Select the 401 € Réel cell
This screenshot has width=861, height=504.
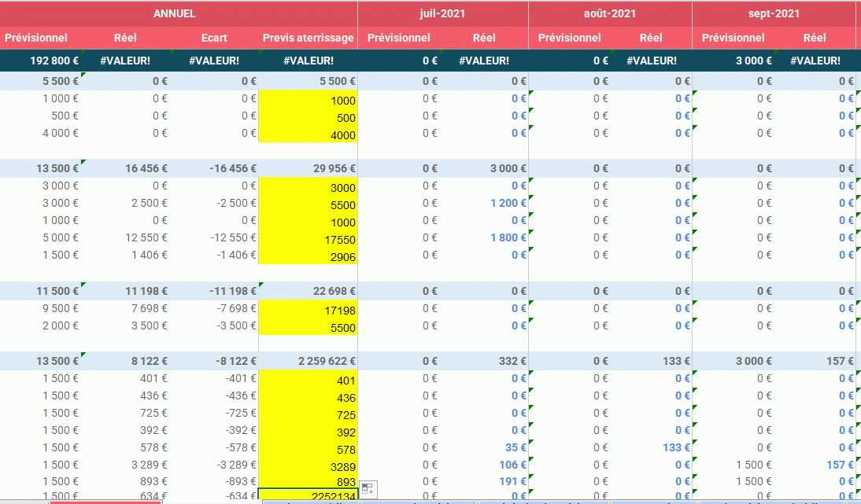125,378
